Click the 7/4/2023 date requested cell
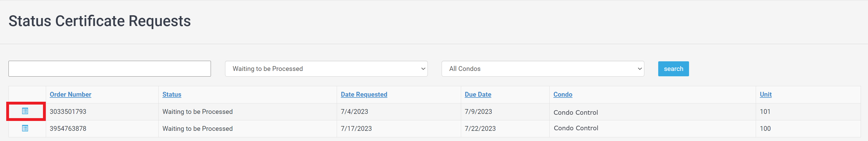Screen dimensions: 868x141 click(355, 112)
